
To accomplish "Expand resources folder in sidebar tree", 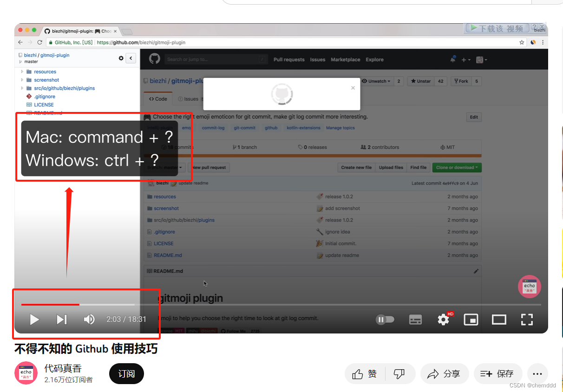I will point(22,72).
